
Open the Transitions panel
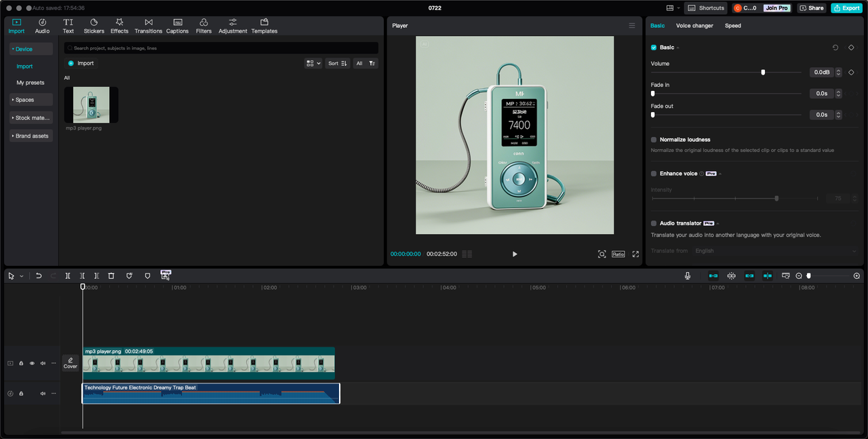(x=148, y=26)
